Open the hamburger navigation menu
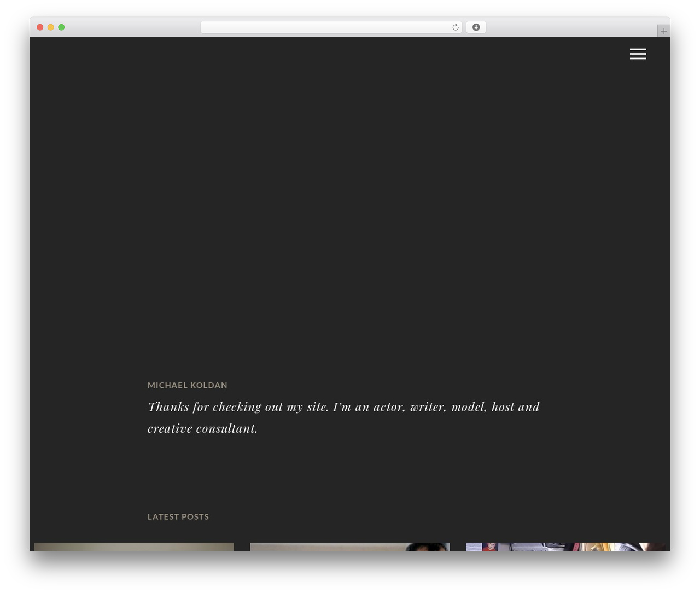 pos(638,54)
